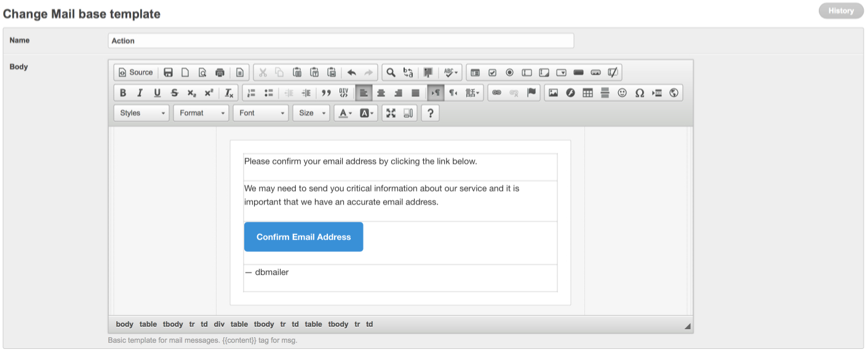Remove formatting with Tx icon
This screenshot has width=868, height=352.
[x=229, y=93]
